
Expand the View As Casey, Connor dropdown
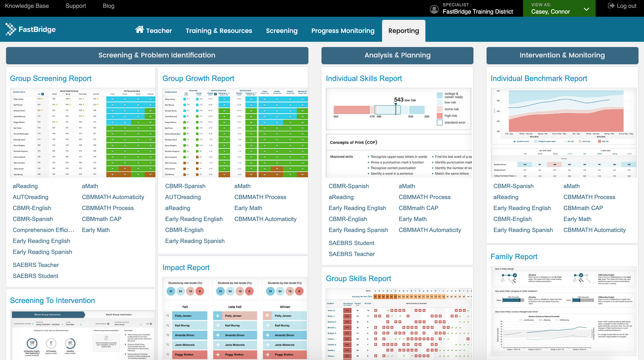(559, 8)
